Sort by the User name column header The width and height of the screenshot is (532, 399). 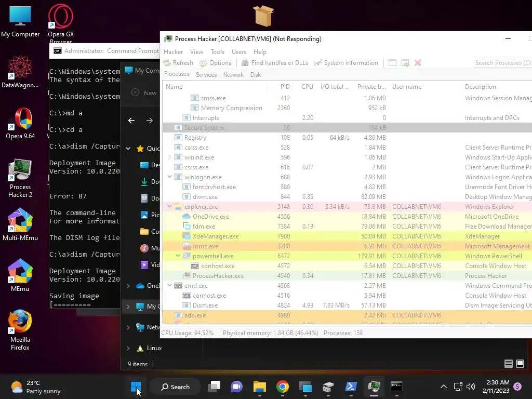[x=425, y=87]
